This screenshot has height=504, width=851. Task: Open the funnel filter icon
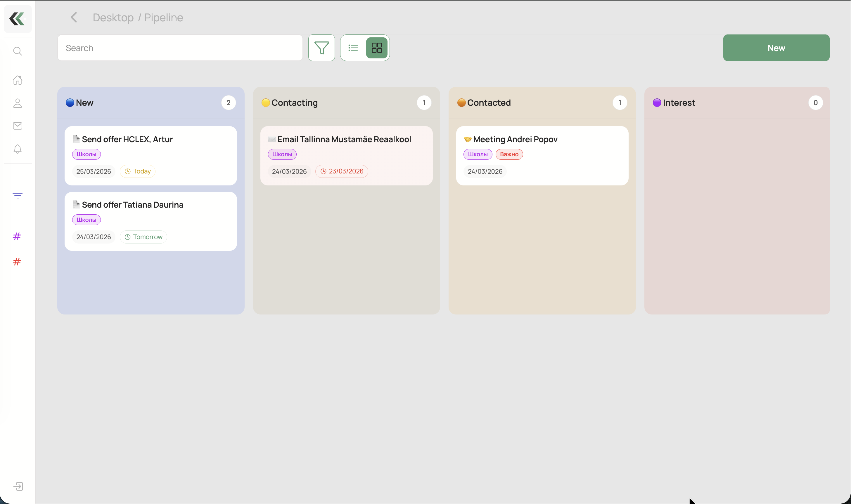pyautogui.click(x=321, y=48)
